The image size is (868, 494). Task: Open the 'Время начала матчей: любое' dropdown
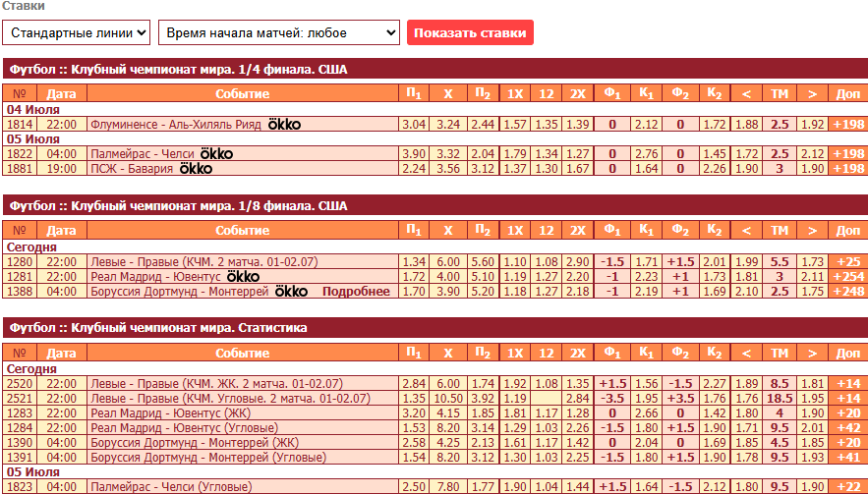(x=279, y=32)
